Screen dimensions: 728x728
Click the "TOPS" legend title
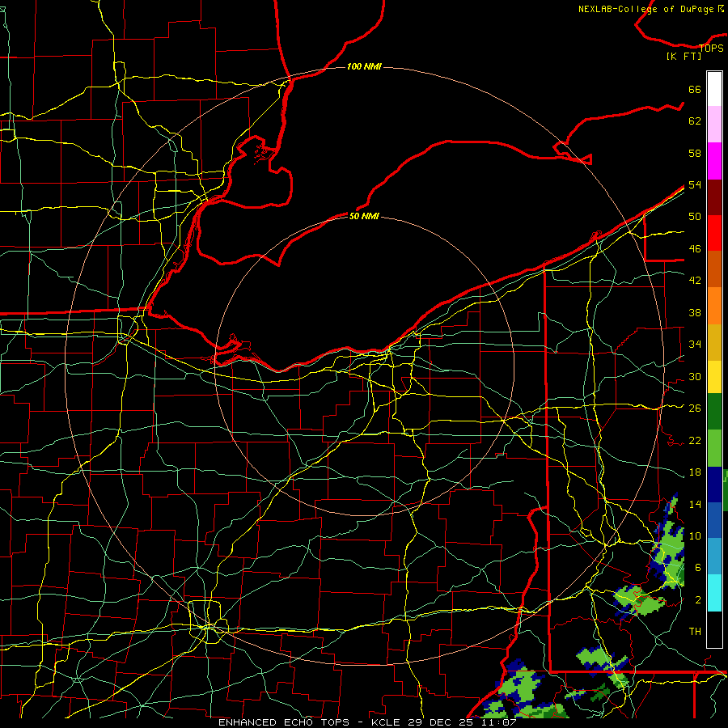pos(711,48)
